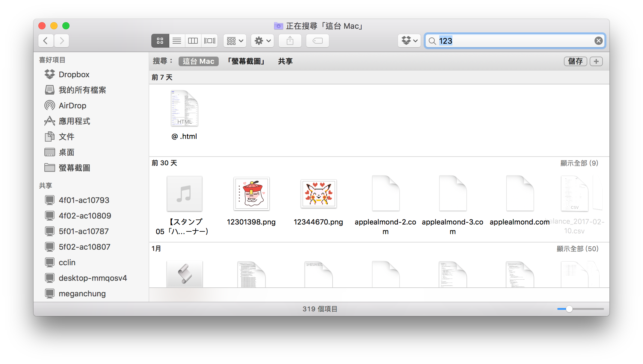
Task: Show all 9 items from 前 30 天
Action: tap(579, 163)
